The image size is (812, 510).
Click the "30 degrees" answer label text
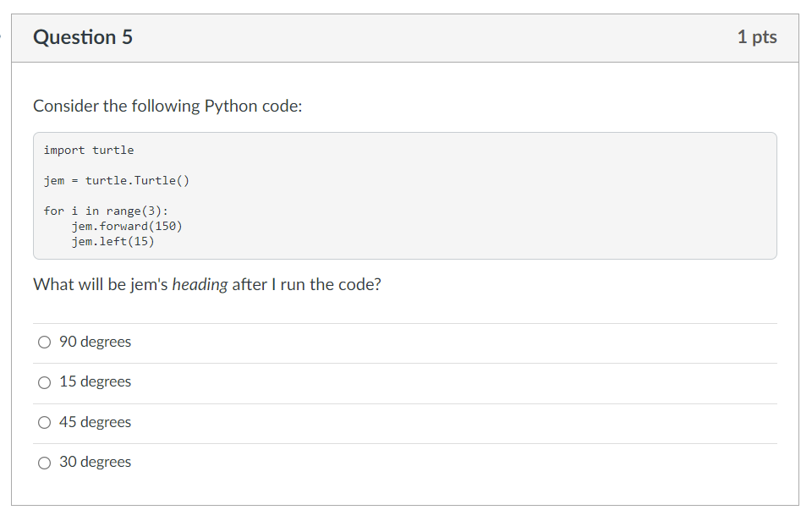pos(96,462)
